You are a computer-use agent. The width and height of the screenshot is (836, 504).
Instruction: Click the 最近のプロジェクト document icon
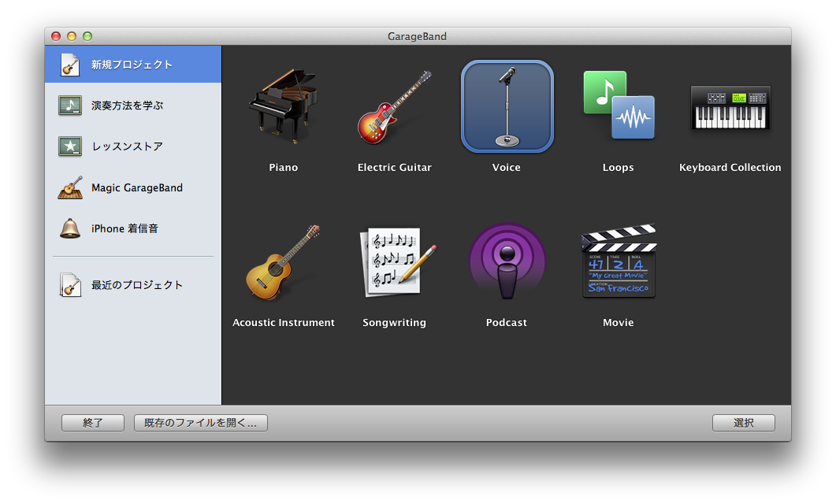[70, 284]
